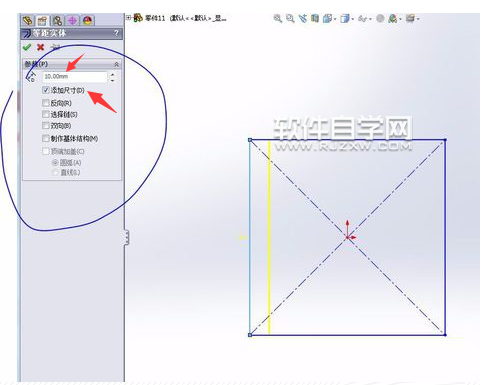Click Display Style box icon

tap(344, 18)
